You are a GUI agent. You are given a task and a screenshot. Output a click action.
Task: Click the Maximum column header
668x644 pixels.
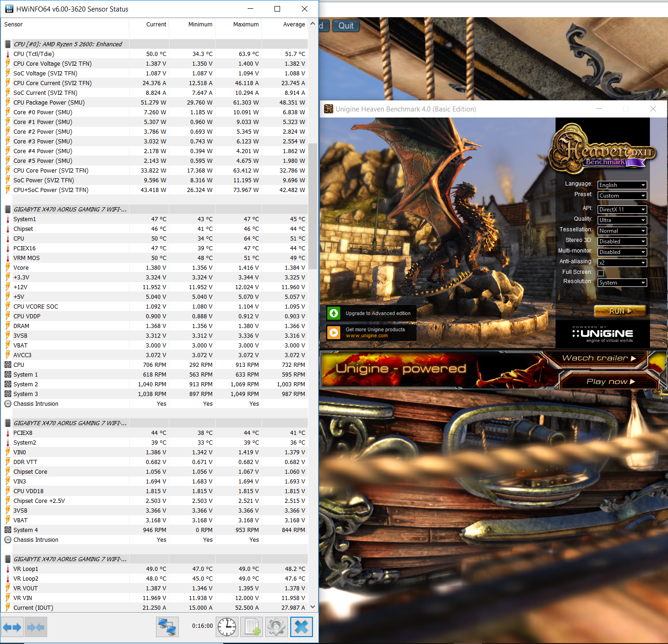[238, 25]
